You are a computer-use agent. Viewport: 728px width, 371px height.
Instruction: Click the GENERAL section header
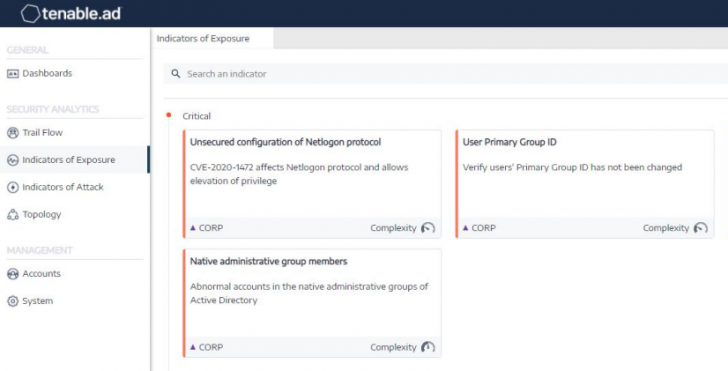(x=27, y=50)
